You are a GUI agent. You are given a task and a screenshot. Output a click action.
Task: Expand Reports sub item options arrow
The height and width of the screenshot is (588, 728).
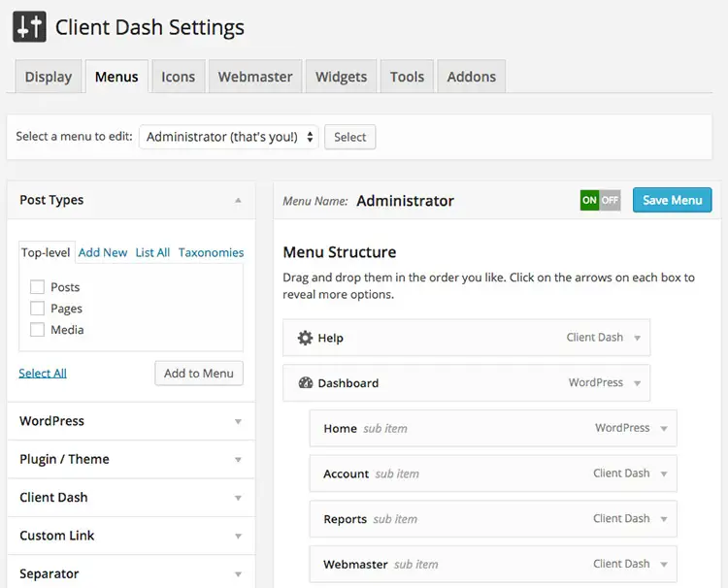point(664,519)
